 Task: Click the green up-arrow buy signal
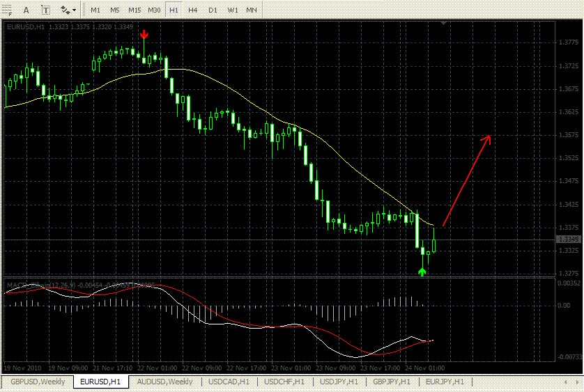[422, 272]
